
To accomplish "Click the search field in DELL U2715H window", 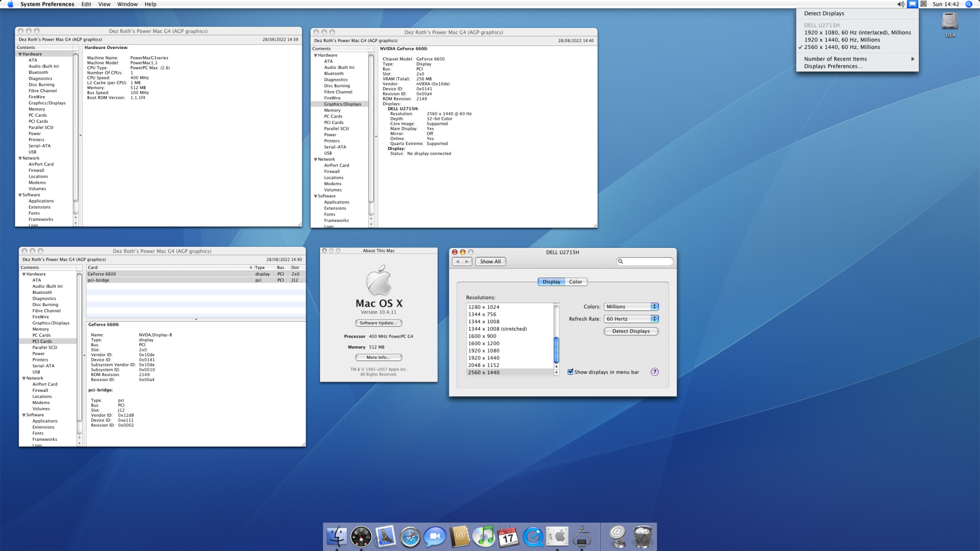I will pyautogui.click(x=645, y=262).
